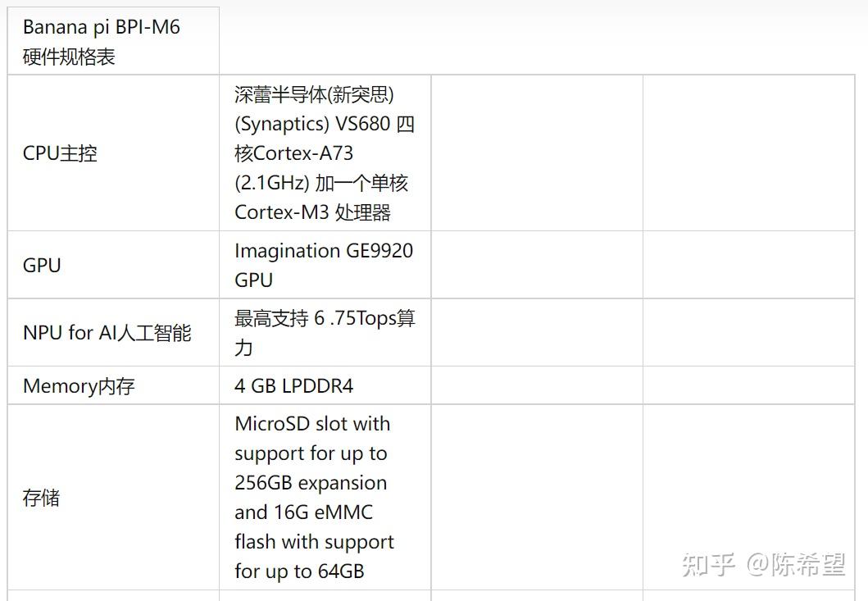Click the 4 GB LPDDR4 cell
868x601 pixels.
tap(293, 386)
